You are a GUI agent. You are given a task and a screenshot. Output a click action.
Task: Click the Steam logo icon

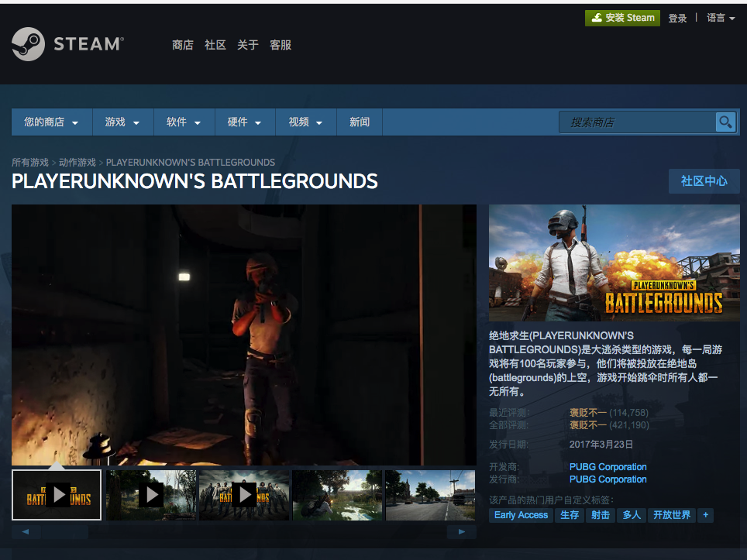tap(28, 44)
